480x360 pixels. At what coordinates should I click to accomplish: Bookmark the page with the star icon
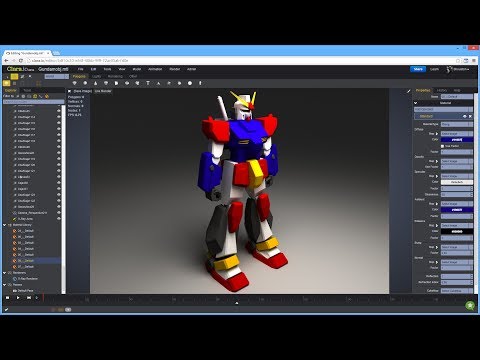click(x=458, y=61)
